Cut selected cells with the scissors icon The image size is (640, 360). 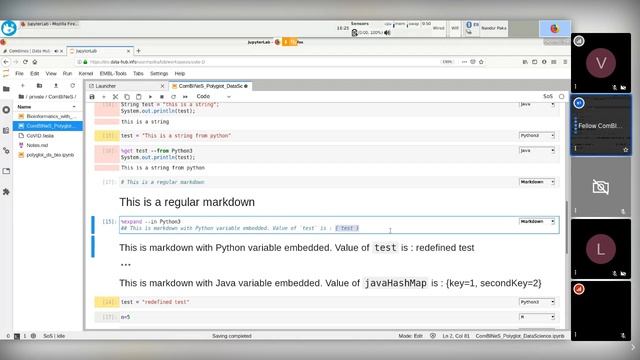pos(115,97)
